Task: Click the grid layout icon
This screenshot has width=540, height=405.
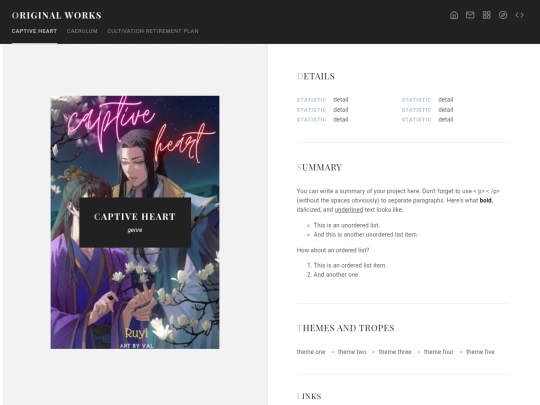Action: tap(486, 15)
